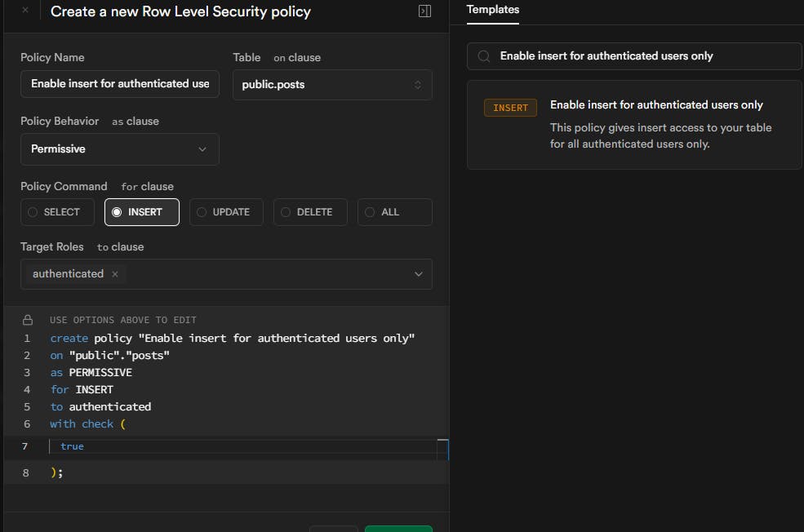Click code line 1 'create policy' text
Image resolution: width=804 pixels, height=532 pixels.
click(233, 339)
